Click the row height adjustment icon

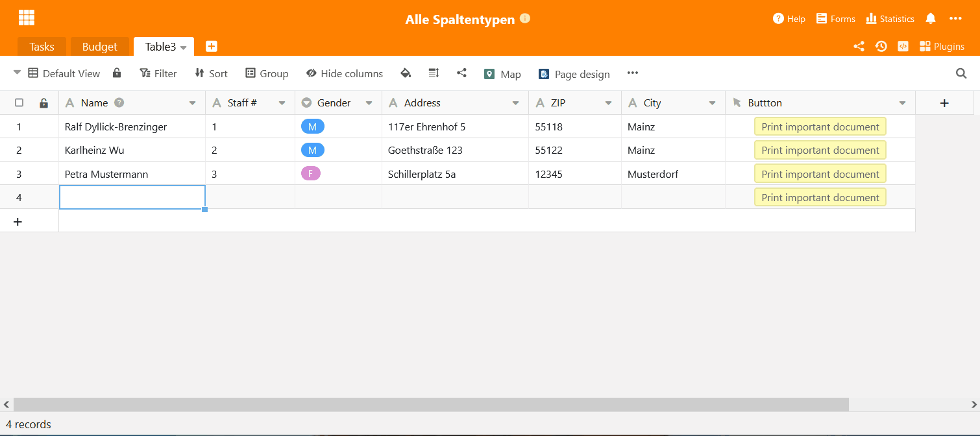pos(434,73)
